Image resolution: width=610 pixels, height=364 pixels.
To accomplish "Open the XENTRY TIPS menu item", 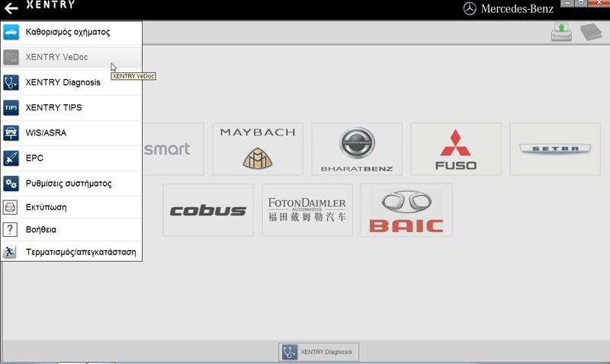I will point(72,107).
